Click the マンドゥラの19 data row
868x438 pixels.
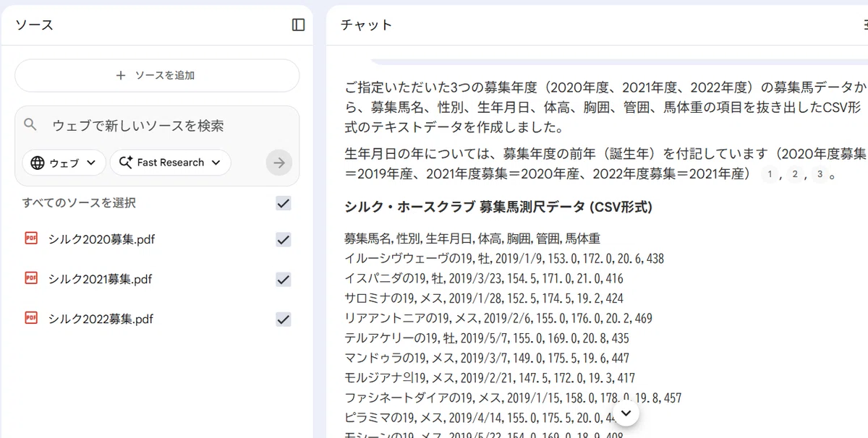[486, 358]
